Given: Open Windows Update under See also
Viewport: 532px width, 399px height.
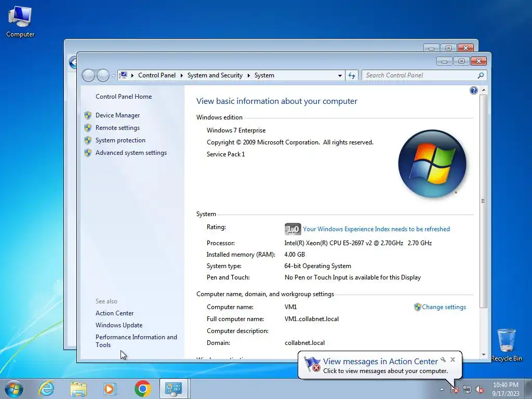Looking at the screenshot, I should click(x=119, y=325).
